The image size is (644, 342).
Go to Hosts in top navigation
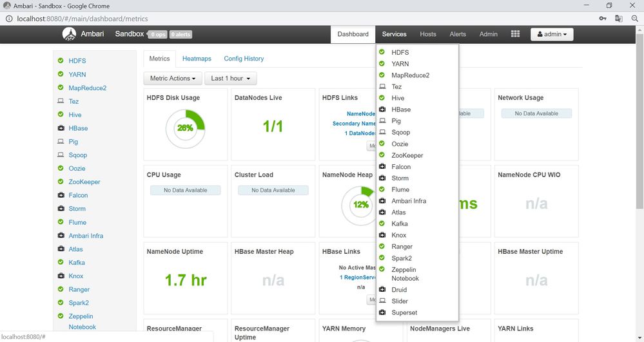(x=428, y=34)
